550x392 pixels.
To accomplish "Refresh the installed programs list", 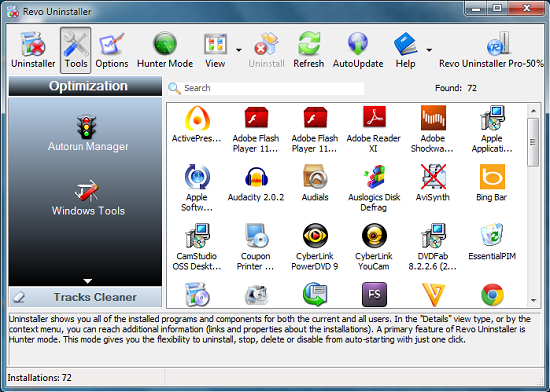I will coord(309,50).
